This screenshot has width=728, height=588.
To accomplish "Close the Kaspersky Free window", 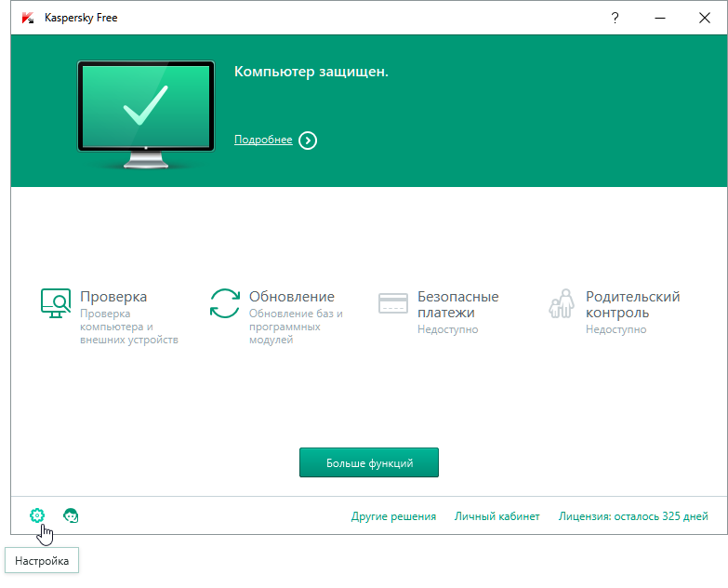I will point(705,18).
